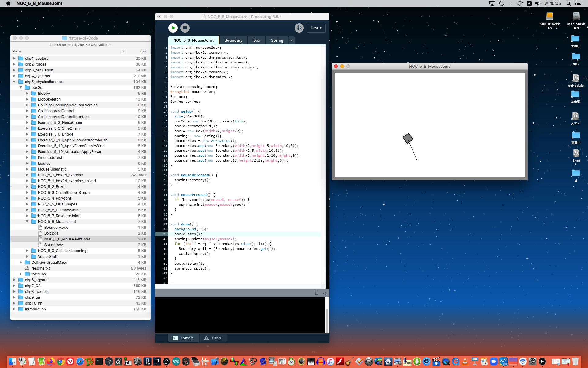Collapse the NOC_5_8_MouseJoint folder
Image resolution: width=588 pixels, height=368 pixels.
coord(27,222)
